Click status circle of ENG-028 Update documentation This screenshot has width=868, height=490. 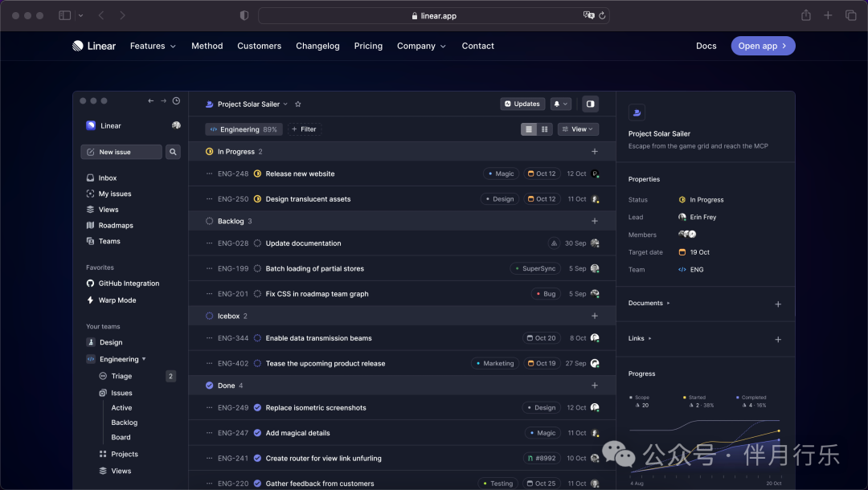257,243
